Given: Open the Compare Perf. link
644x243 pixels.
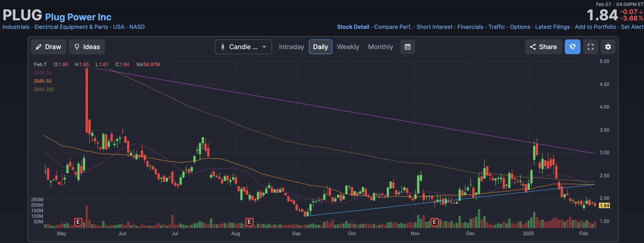Looking at the screenshot, I should pyautogui.click(x=392, y=27).
